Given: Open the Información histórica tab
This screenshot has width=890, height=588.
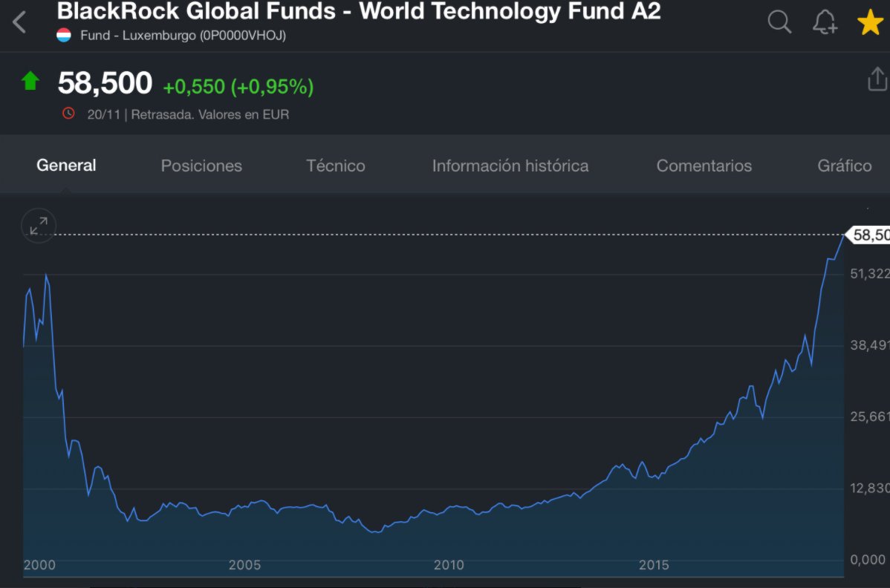Looking at the screenshot, I should coord(510,166).
